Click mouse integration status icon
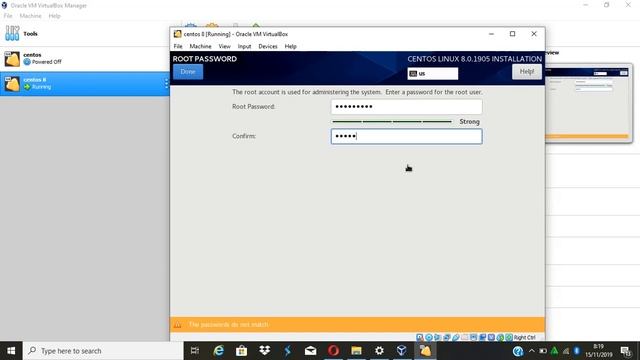This screenshot has height=360, width=640. 500,338
